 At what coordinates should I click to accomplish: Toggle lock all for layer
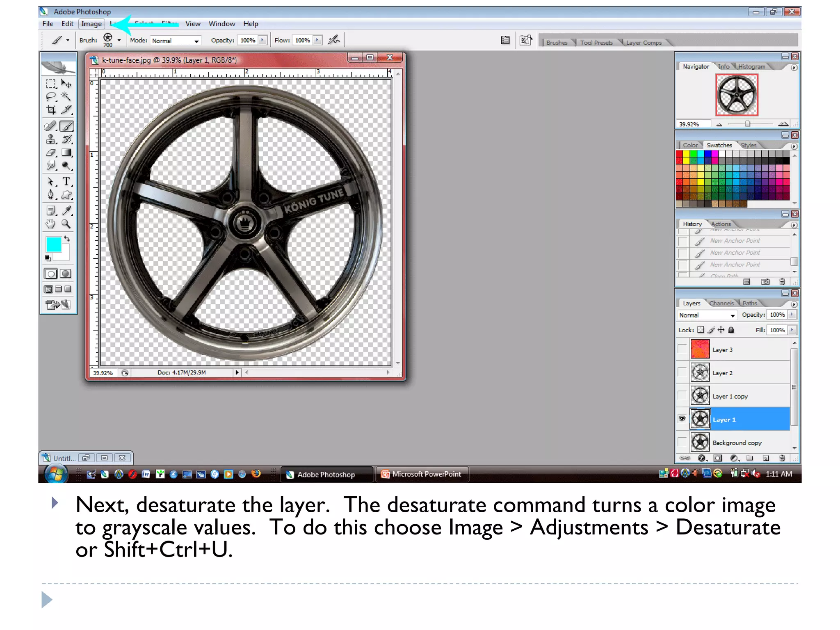731,330
